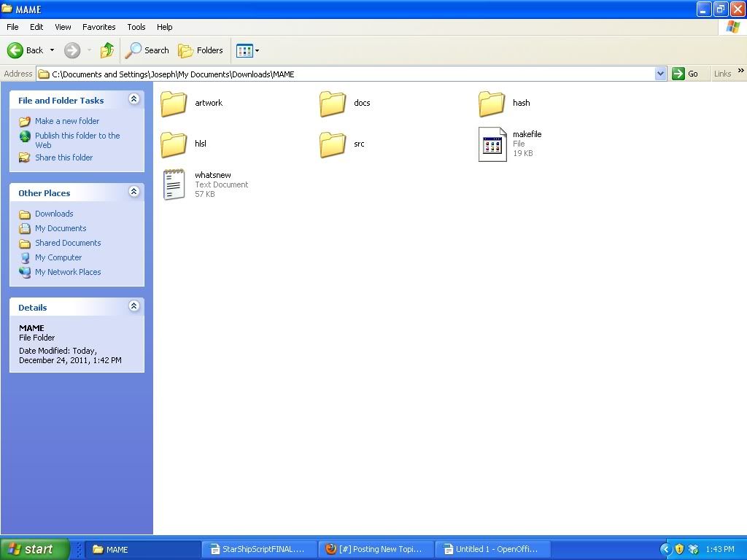Image resolution: width=747 pixels, height=560 pixels.
Task: Click the tray icon beside the clock
Action: pyautogui.click(x=694, y=550)
